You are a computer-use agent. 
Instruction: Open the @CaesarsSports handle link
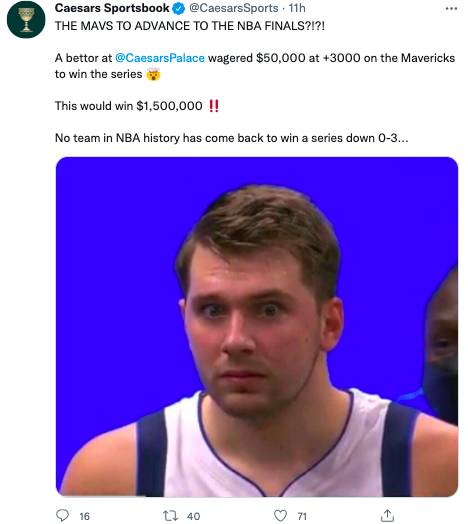[234, 8]
